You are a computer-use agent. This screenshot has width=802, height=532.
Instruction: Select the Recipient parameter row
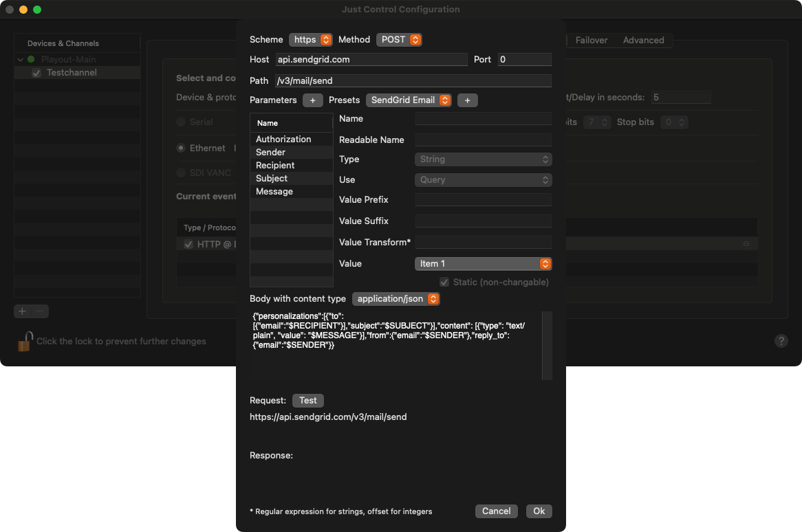tap(291, 166)
